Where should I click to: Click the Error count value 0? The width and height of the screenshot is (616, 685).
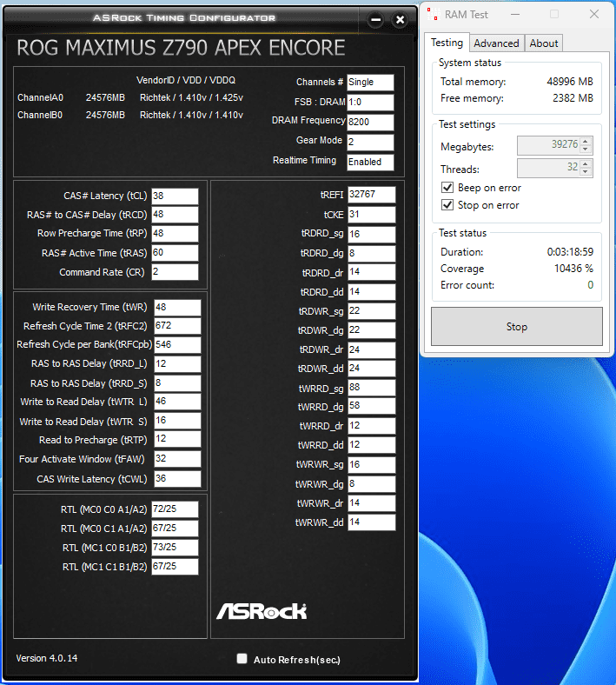click(590, 285)
